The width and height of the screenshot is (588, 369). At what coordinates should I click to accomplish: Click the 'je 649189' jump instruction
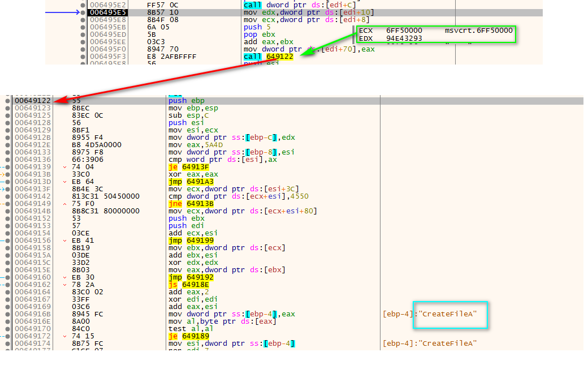click(x=189, y=336)
